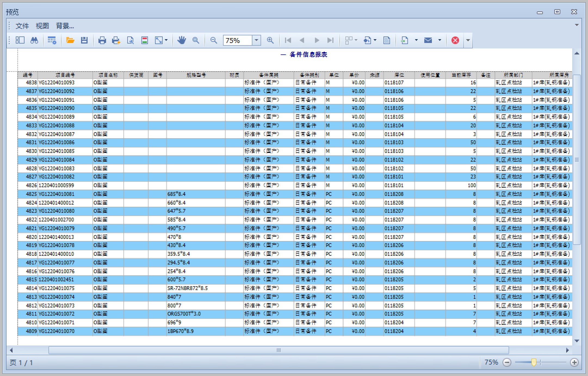Click the status bar plus zoom button

click(574, 362)
